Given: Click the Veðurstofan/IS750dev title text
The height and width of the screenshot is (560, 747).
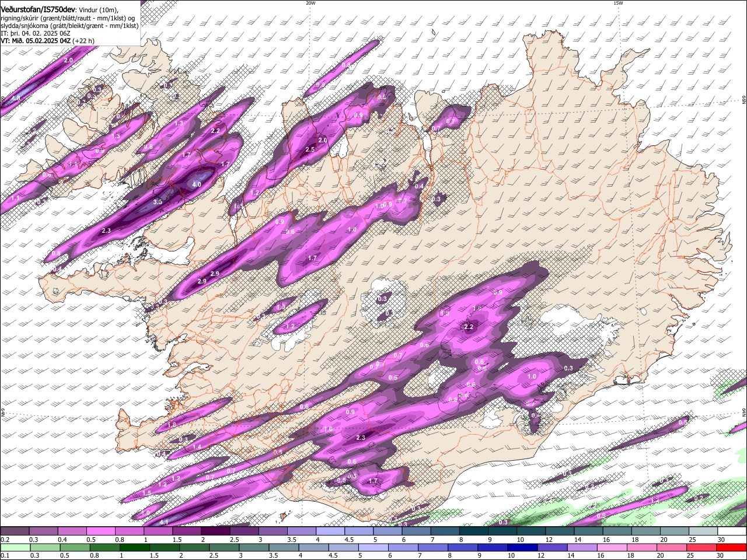Looking at the screenshot, I should [38, 10].
